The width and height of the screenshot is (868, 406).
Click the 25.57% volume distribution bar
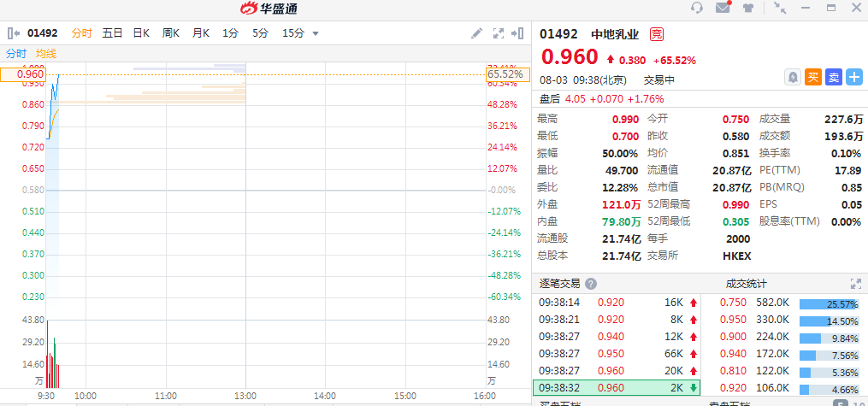[x=829, y=303]
